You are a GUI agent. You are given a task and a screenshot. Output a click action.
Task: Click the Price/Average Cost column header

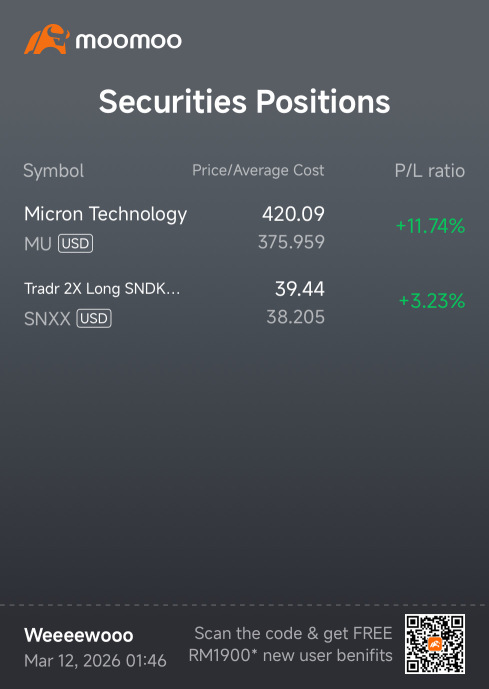258,170
